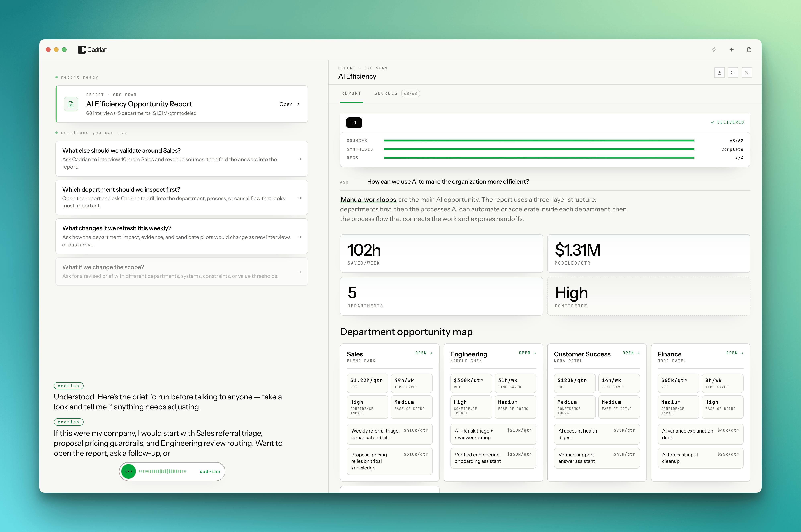Screen dimensions: 801x532
Task: Click the SYNTHESIS progress bar
Action: 539,149
